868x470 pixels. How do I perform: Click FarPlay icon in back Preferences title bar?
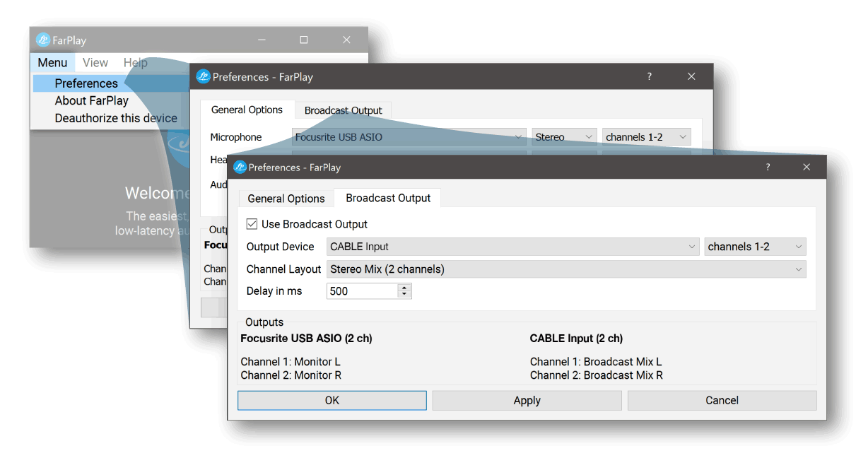tap(204, 77)
